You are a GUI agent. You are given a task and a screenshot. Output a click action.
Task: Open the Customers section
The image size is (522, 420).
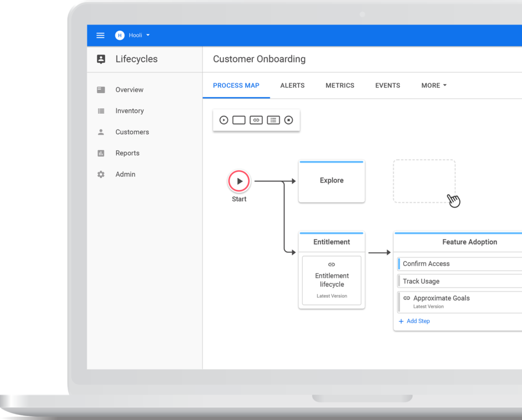(x=132, y=132)
